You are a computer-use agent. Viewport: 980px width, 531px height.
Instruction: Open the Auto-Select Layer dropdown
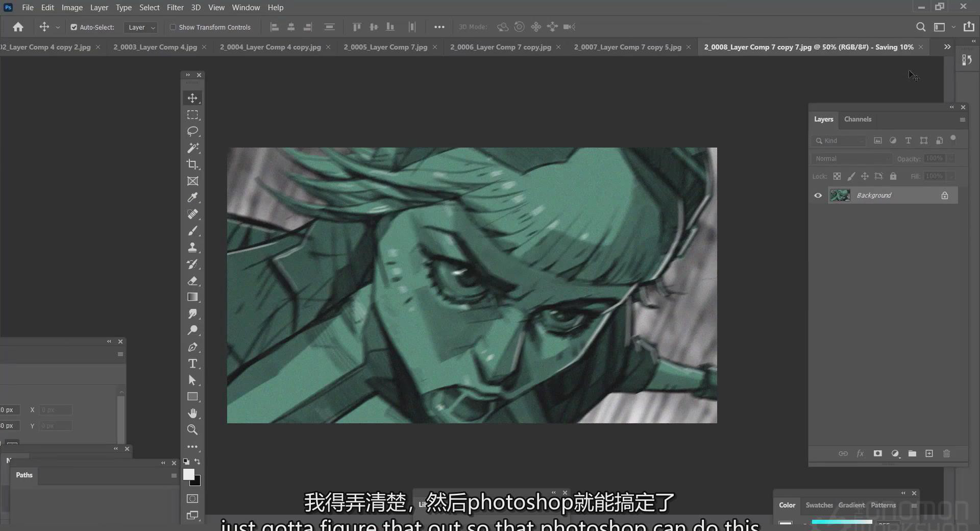[x=141, y=27]
